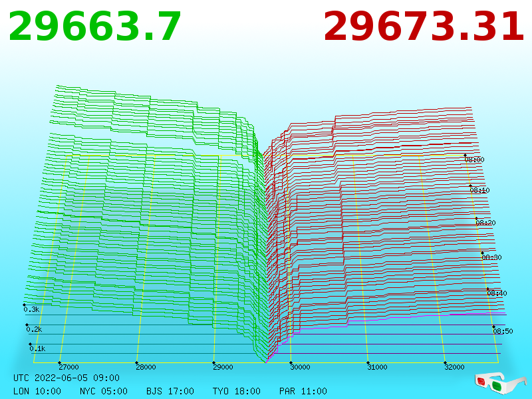Click the 08:10 time axis marker

coord(479,190)
